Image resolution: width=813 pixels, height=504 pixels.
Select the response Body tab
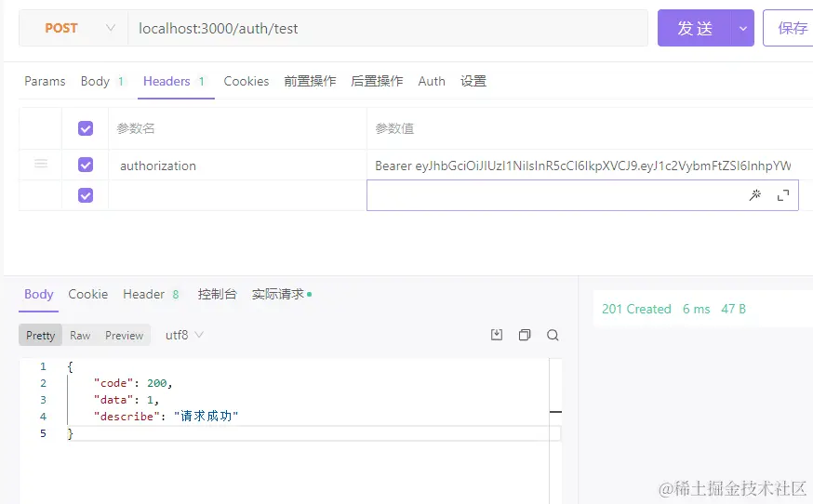(39, 294)
